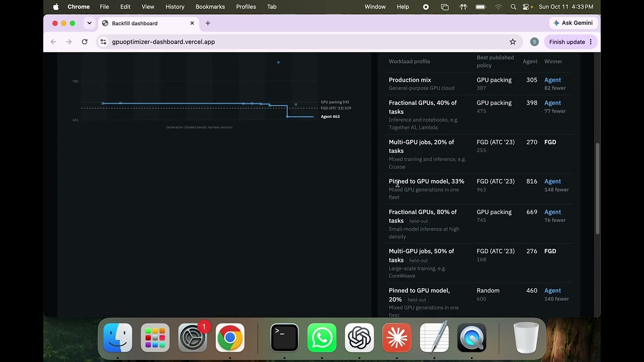The image size is (644, 362).
Task: Open Launchpad from the dock
Action: [155, 337]
